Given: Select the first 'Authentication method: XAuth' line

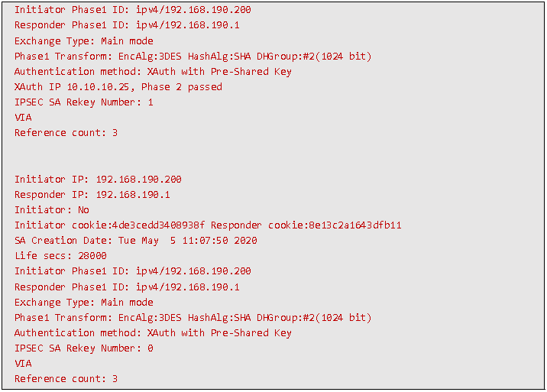Looking at the screenshot, I should click(153, 72).
